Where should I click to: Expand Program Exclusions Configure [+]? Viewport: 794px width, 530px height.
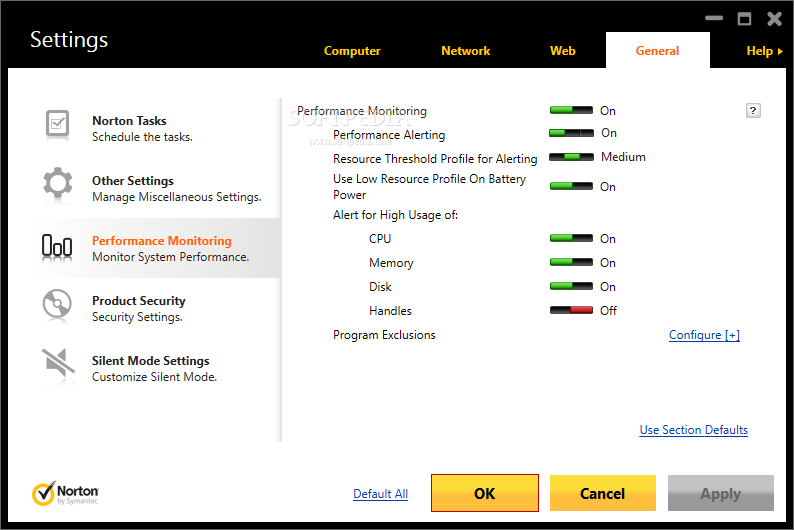[704, 335]
